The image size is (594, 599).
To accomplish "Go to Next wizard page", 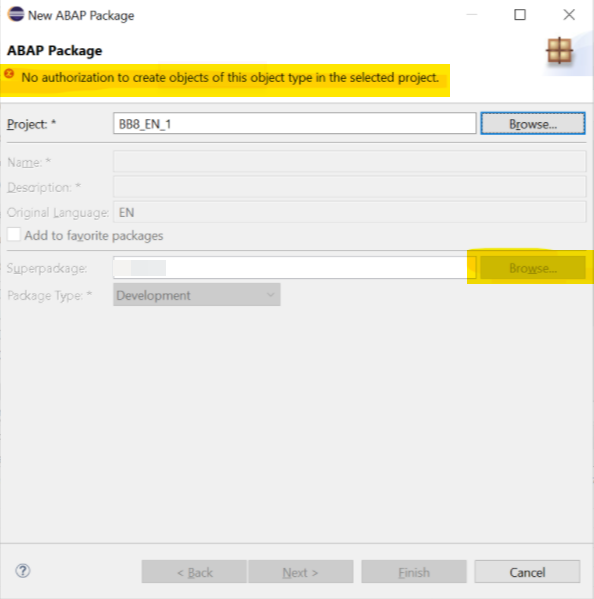I will tap(301, 572).
